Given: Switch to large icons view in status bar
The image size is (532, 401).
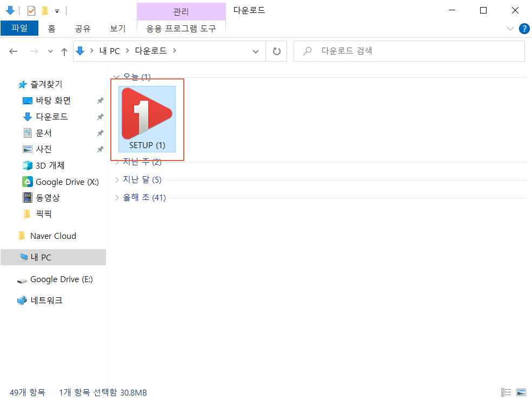Looking at the screenshot, I should point(521,392).
